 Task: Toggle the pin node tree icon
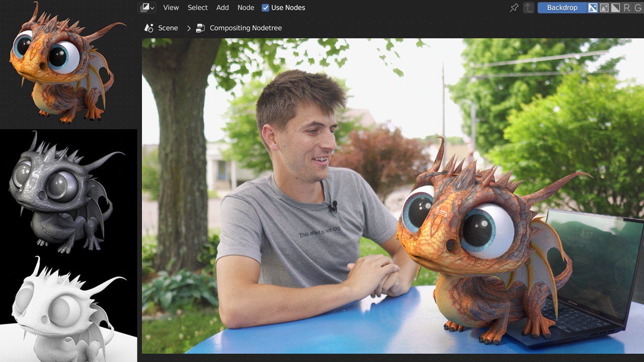point(514,8)
